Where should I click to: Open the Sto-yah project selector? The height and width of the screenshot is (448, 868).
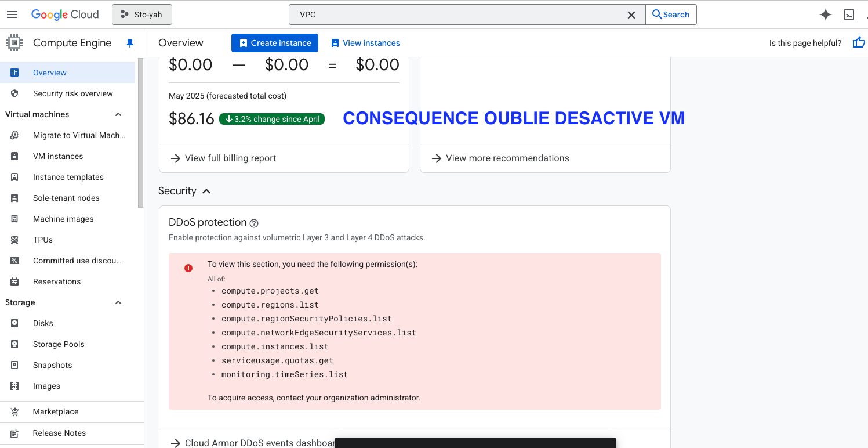click(141, 14)
